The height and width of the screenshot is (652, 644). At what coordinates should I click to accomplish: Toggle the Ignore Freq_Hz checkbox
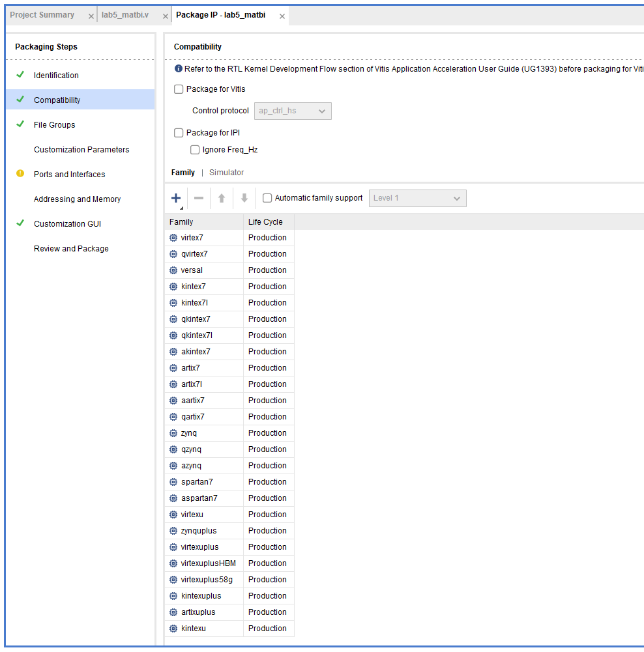click(195, 150)
